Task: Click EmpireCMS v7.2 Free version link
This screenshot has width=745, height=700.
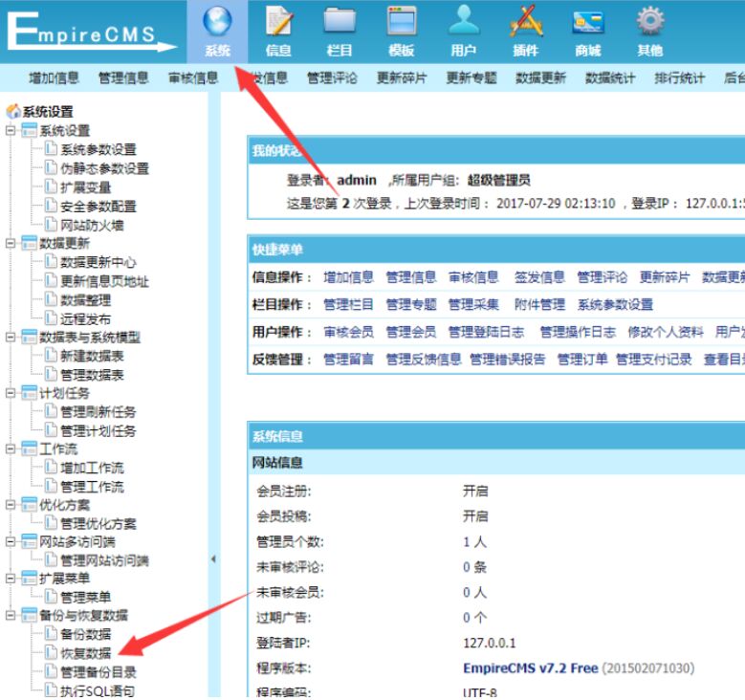Action: click(531, 667)
